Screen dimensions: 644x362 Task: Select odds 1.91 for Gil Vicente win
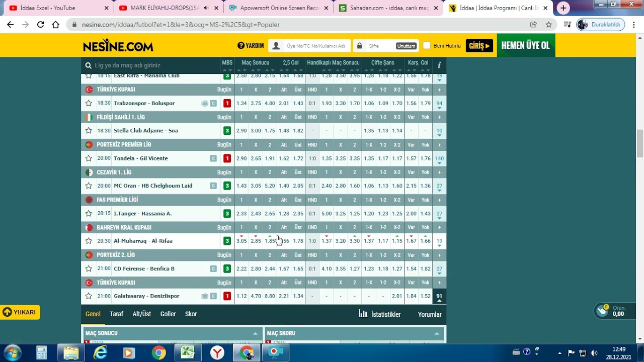pyautogui.click(x=270, y=158)
